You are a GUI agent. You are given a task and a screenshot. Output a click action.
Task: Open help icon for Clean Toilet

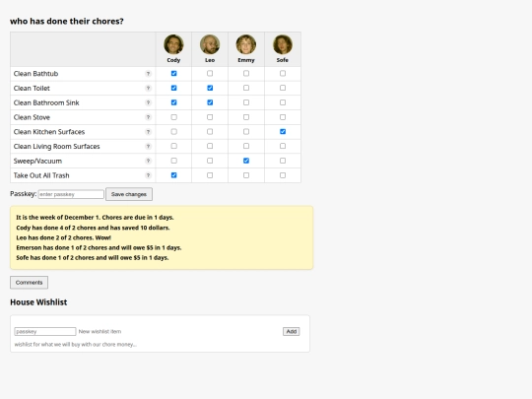click(x=148, y=89)
